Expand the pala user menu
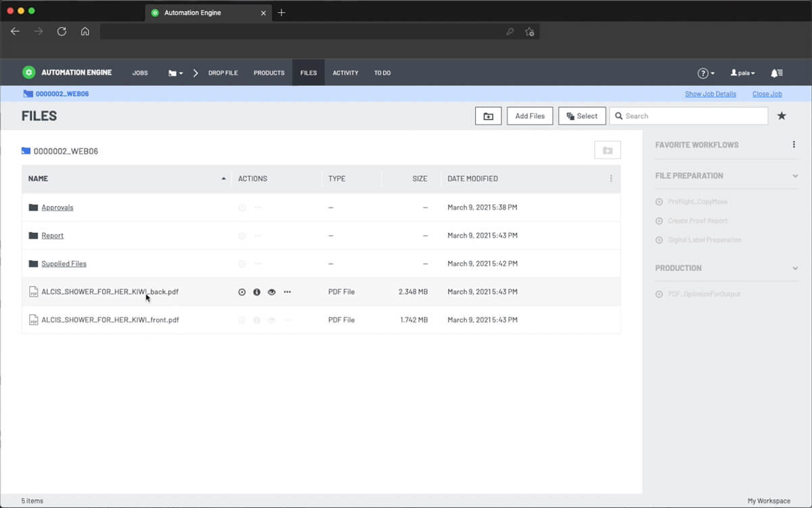Image resolution: width=812 pixels, height=508 pixels. (742, 72)
